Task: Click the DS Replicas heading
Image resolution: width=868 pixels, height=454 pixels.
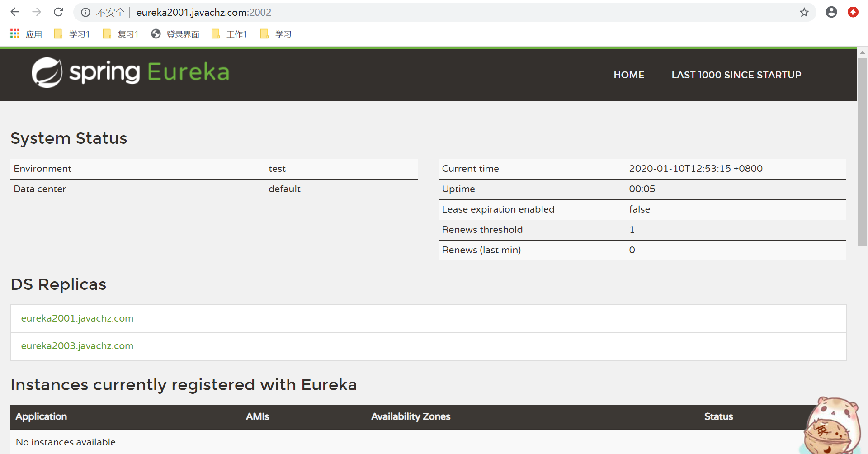Action: point(58,284)
